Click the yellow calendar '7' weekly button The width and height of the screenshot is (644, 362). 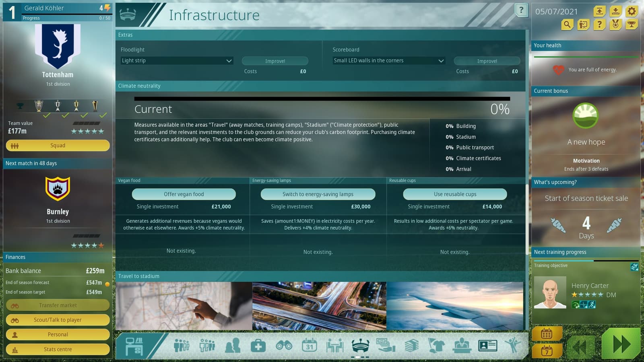coord(547,351)
